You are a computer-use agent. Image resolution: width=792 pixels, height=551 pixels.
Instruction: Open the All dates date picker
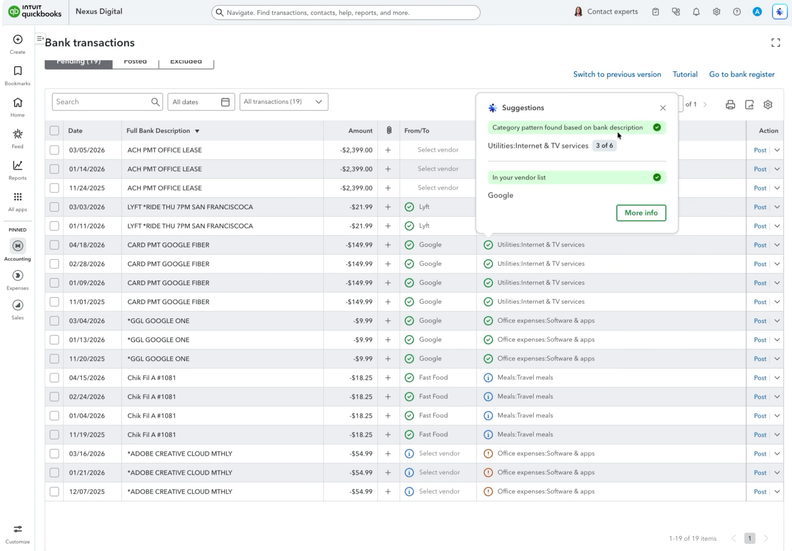point(201,102)
